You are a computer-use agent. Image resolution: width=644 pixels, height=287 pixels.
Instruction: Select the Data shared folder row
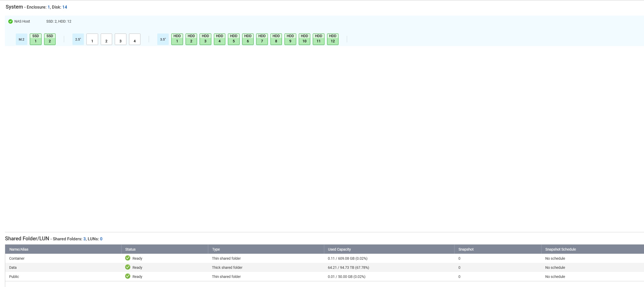(x=13, y=268)
